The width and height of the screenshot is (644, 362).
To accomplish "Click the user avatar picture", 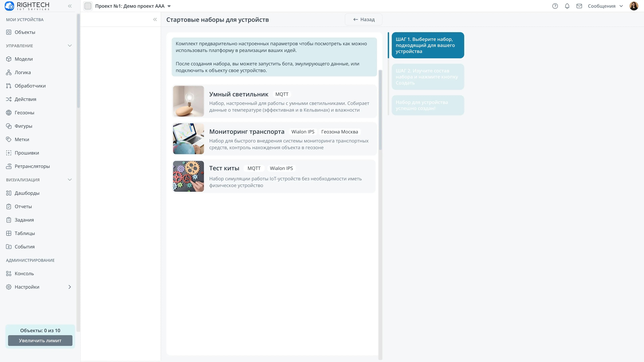I will click(x=634, y=6).
